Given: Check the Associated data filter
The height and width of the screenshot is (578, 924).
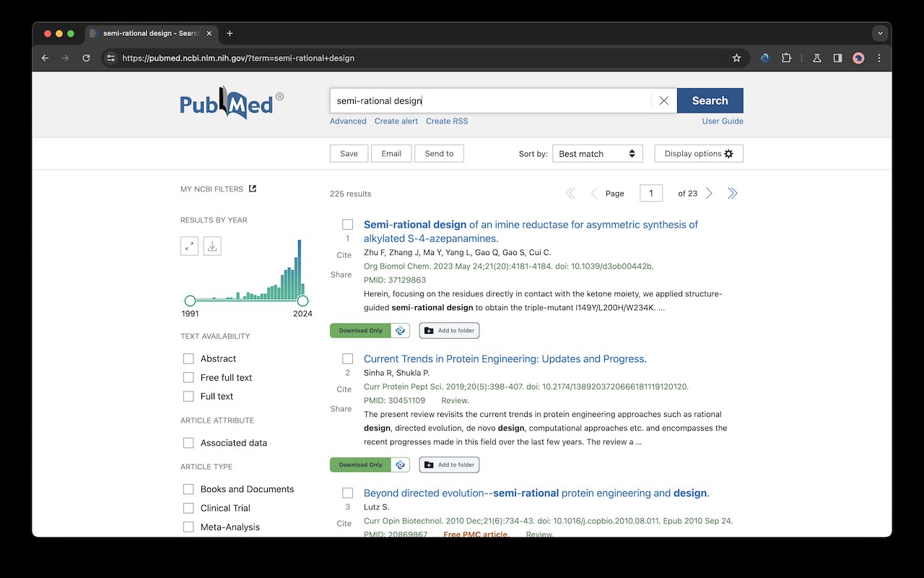Looking at the screenshot, I should [x=188, y=443].
